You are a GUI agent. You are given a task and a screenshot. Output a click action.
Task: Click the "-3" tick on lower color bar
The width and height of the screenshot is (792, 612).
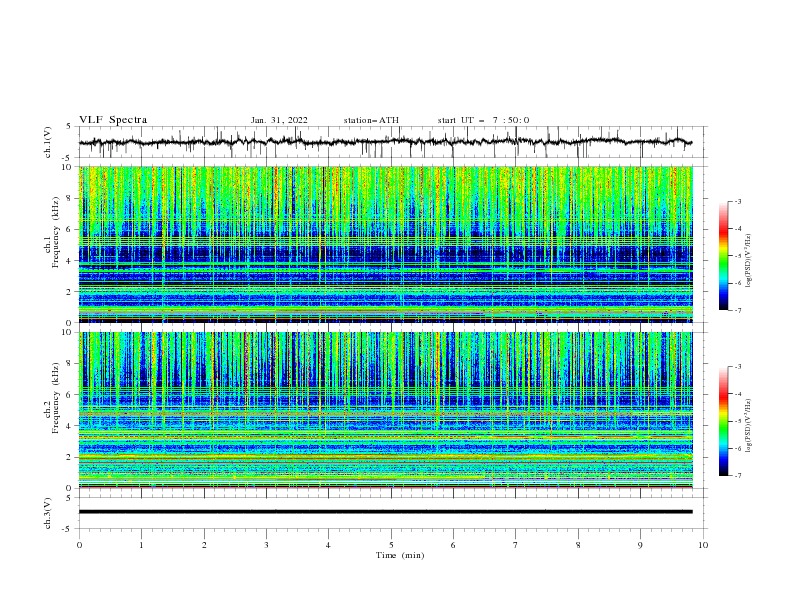(x=738, y=367)
